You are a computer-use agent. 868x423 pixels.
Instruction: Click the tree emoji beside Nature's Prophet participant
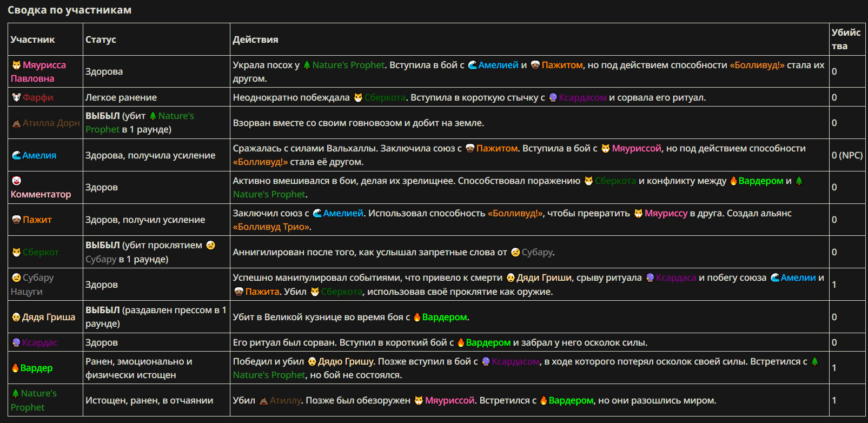[16, 393]
